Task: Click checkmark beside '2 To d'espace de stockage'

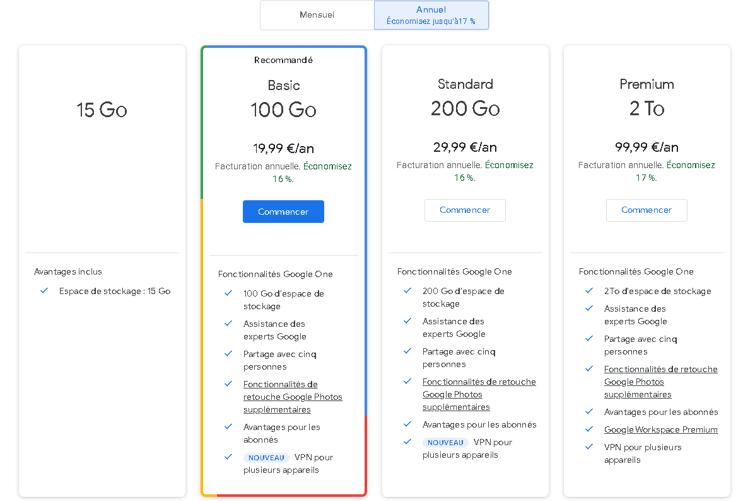Action: [589, 291]
